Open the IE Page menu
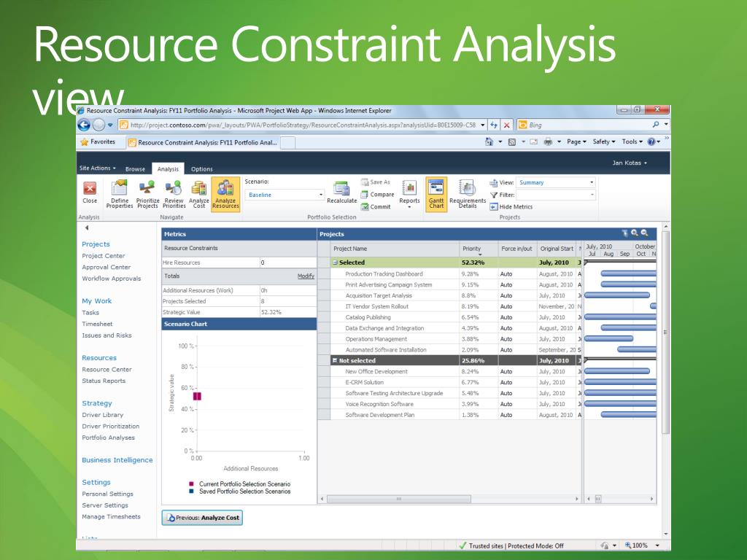 (576, 142)
